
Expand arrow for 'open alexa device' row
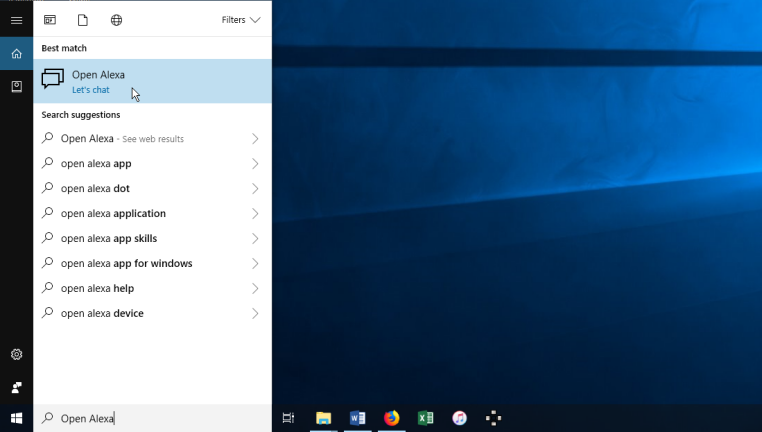click(x=255, y=313)
